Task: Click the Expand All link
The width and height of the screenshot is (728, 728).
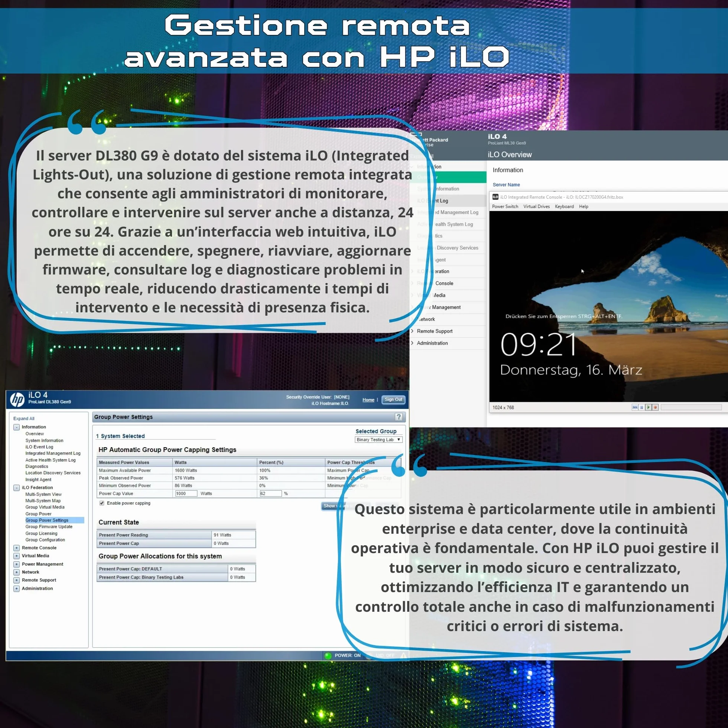Action: 24,418
